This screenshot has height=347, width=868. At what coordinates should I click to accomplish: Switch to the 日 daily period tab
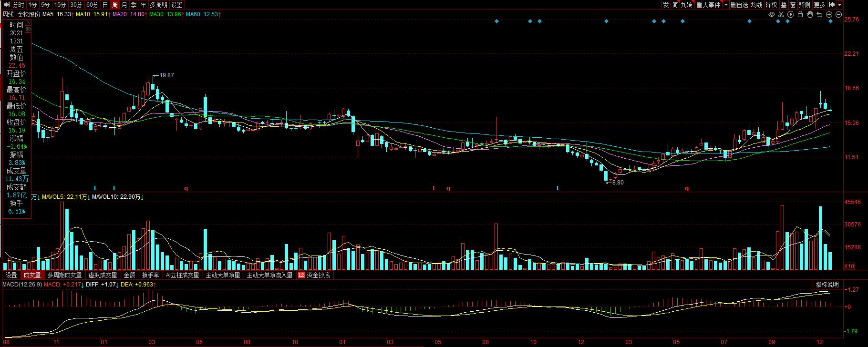(x=105, y=5)
